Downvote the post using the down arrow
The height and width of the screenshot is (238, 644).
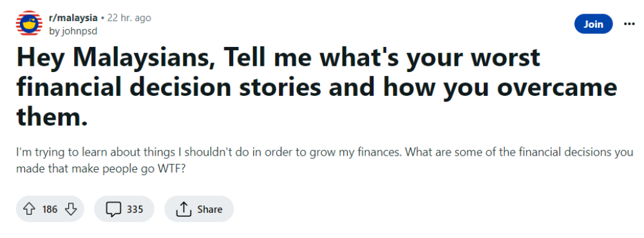click(71, 209)
